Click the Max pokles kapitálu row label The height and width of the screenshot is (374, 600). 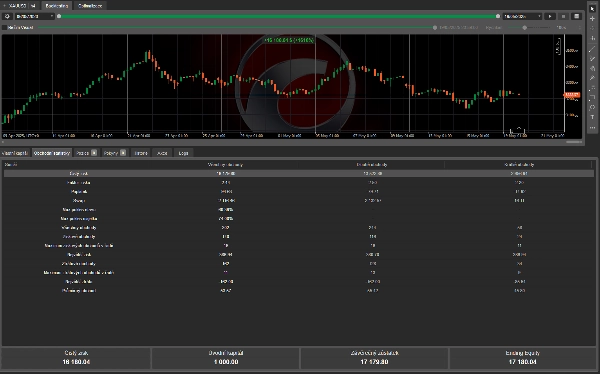79,219
